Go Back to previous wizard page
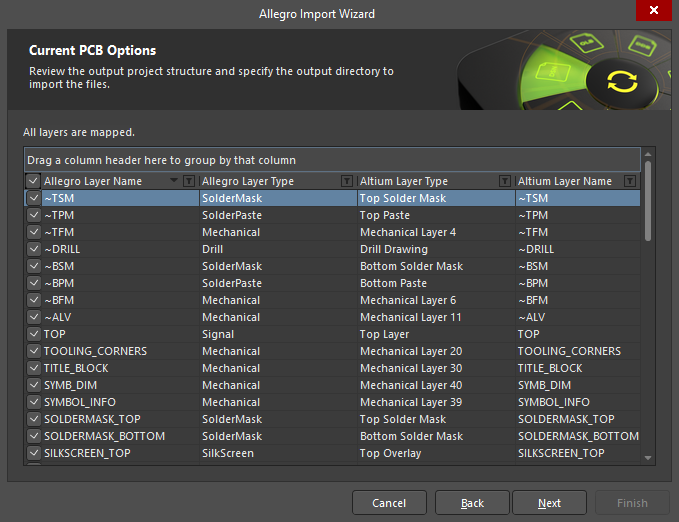 pos(472,503)
